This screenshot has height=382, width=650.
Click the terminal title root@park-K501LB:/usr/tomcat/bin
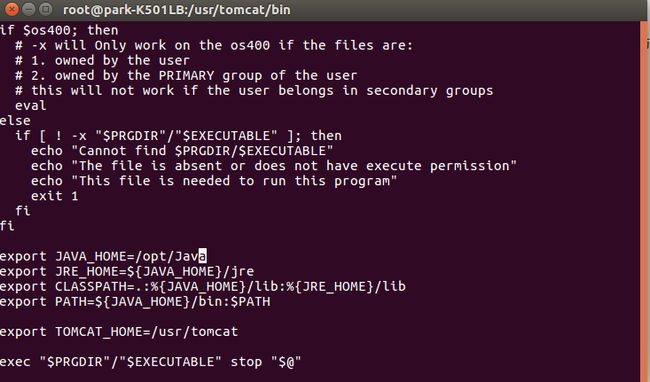[x=177, y=9]
